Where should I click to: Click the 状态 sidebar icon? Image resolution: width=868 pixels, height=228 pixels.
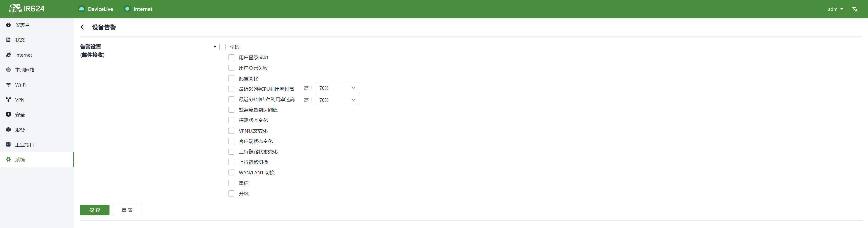pyautogui.click(x=8, y=40)
